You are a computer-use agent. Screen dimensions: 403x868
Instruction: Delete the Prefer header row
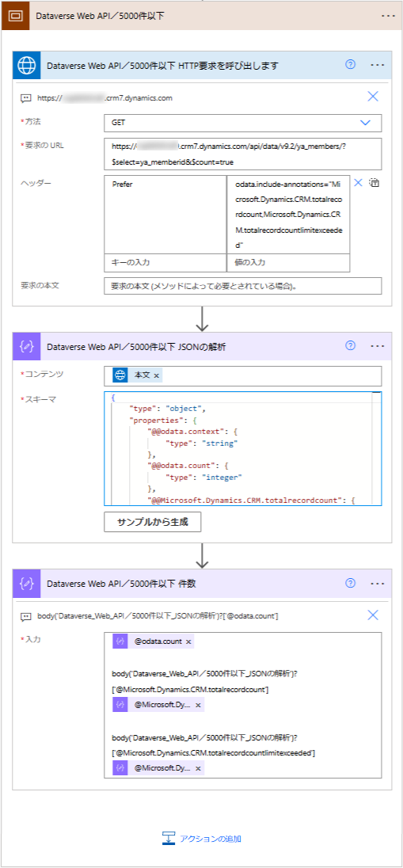tap(358, 182)
